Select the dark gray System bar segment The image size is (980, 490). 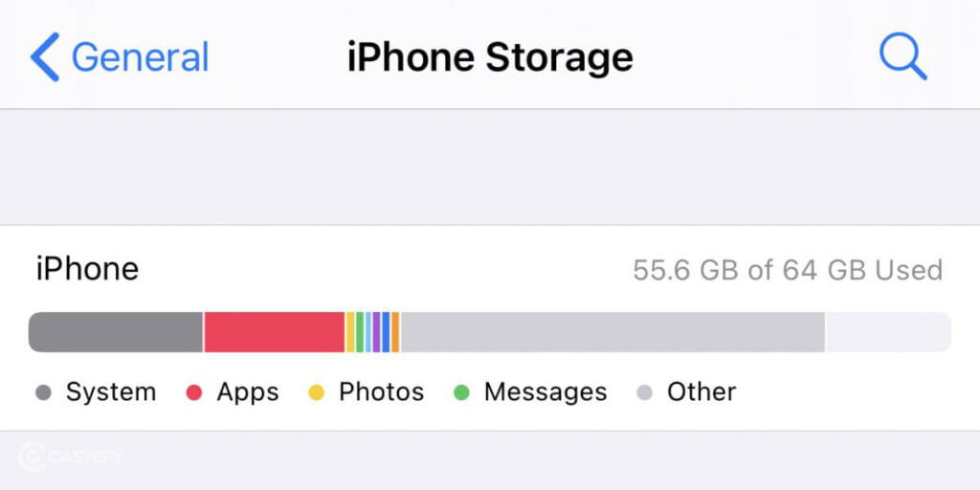click(x=116, y=332)
